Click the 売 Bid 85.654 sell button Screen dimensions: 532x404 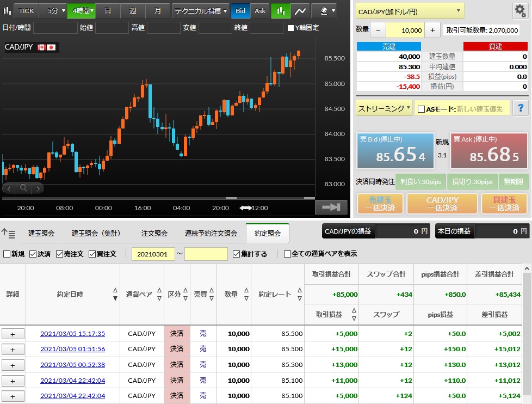(395, 151)
